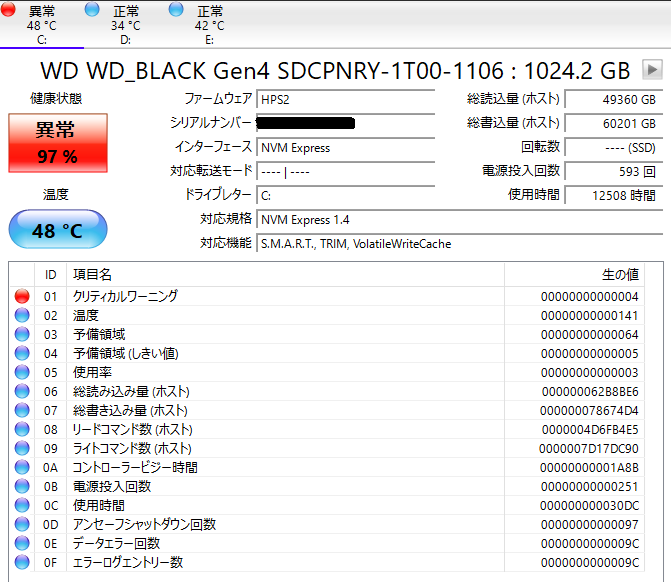671x582 pixels.
Task: Click the blue status icon above E: drive
Action: (x=176, y=10)
